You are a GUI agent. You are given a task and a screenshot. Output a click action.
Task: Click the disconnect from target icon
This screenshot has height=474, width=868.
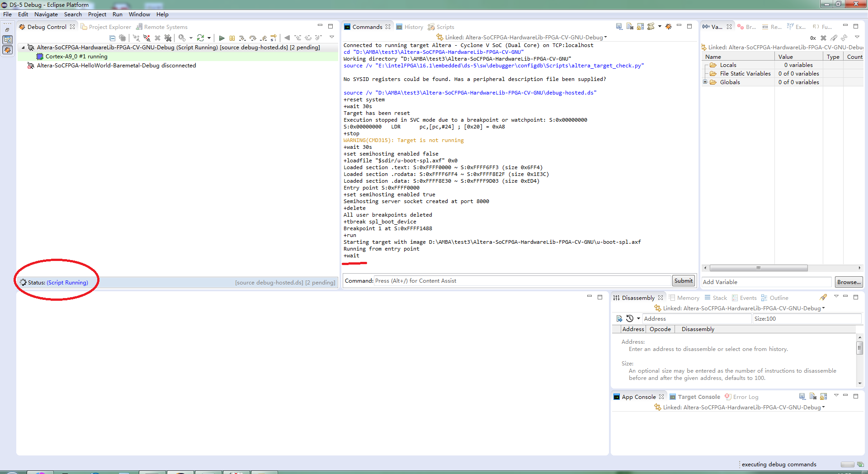coord(146,38)
